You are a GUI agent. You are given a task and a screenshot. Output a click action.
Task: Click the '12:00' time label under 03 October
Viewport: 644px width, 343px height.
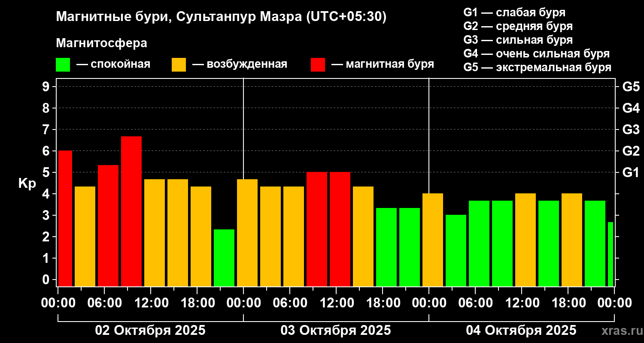coord(336,303)
